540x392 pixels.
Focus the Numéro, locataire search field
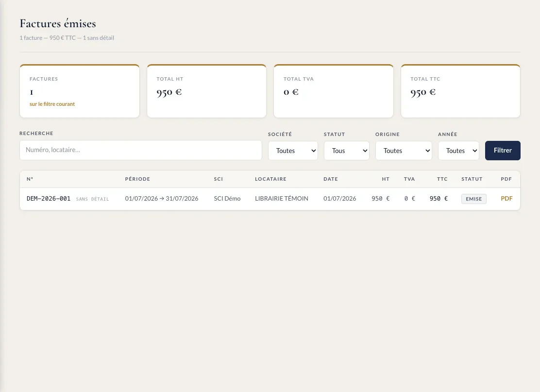(140, 150)
